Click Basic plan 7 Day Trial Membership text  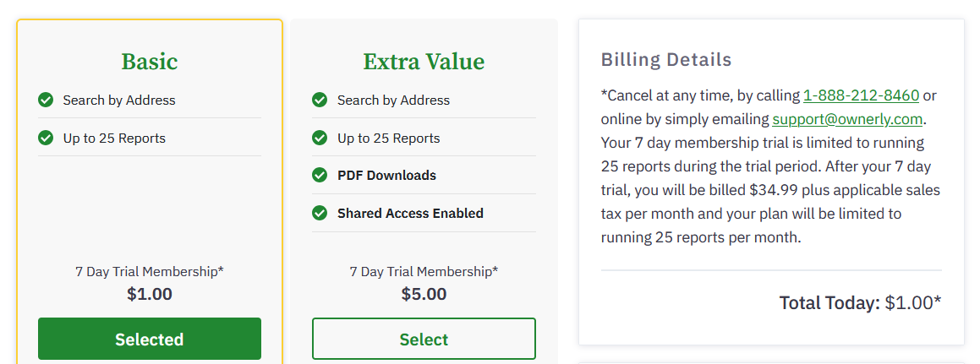pos(150,272)
